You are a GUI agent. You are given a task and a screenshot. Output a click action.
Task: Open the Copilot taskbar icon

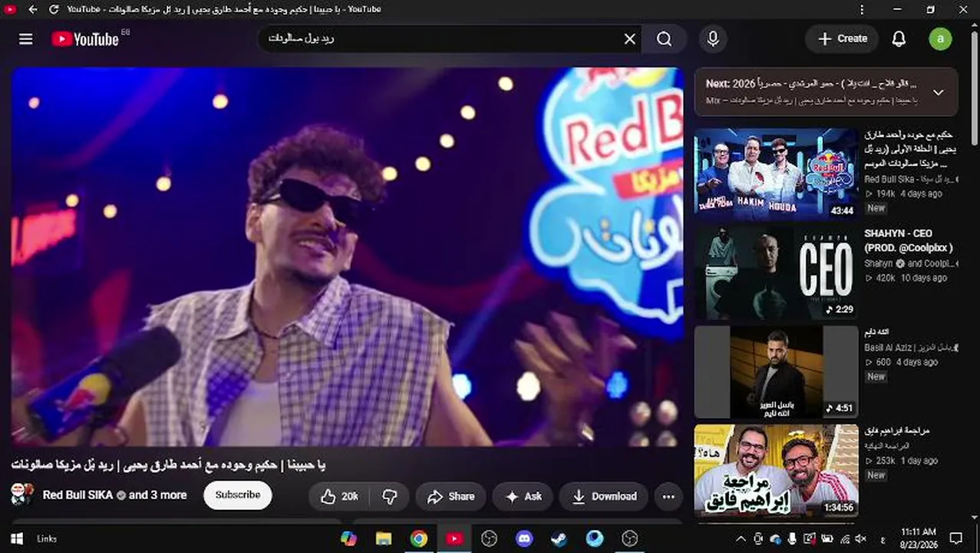tap(348, 538)
